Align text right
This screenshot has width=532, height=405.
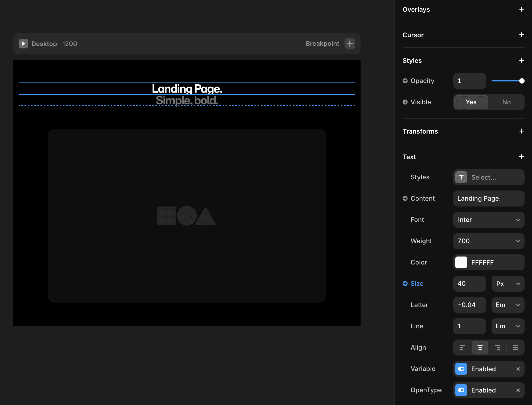click(497, 348)
